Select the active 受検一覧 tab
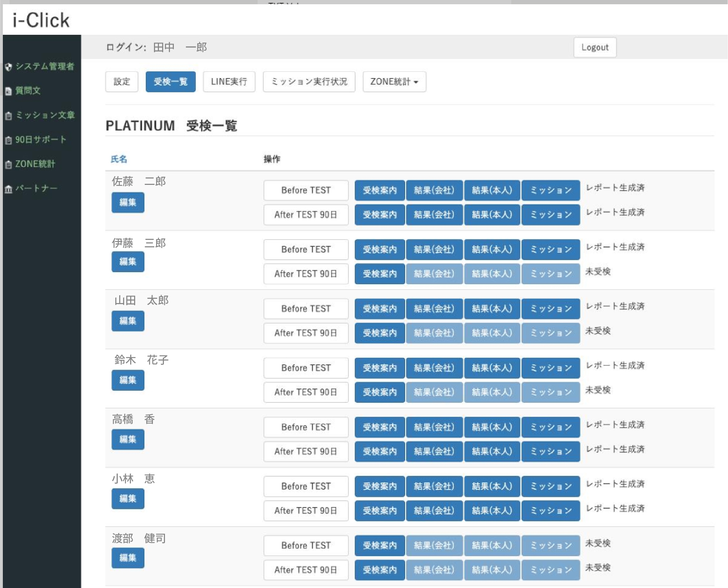Image resolution: width=728 pixels, height=588 pixels. pos(170,82)
